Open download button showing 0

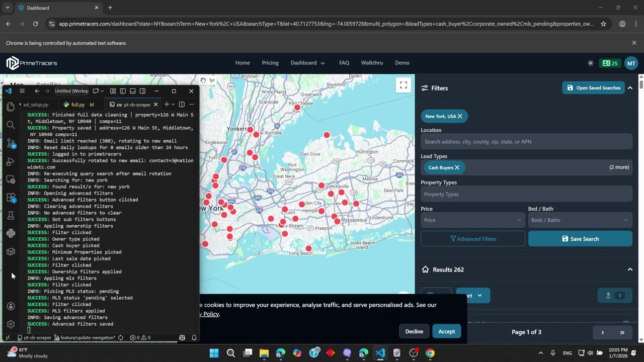615,296
